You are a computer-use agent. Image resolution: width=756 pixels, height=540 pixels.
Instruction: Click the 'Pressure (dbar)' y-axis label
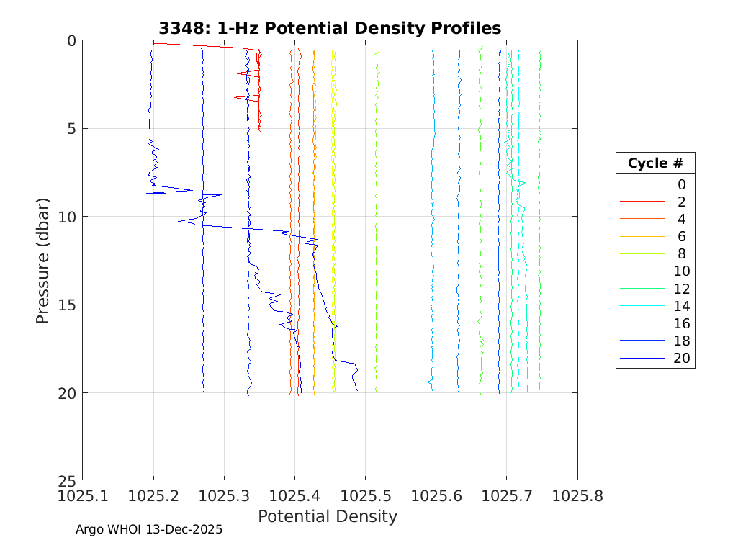point(43,260)
